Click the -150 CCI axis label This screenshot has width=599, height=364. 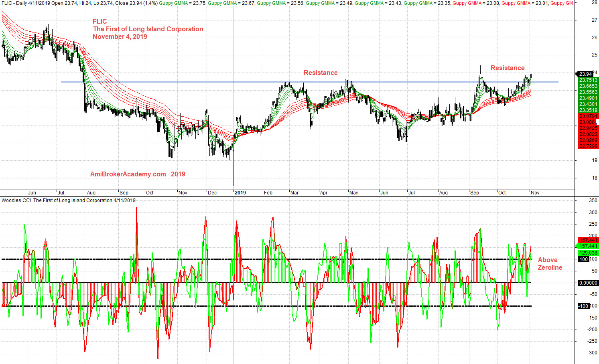coord(592,318)
